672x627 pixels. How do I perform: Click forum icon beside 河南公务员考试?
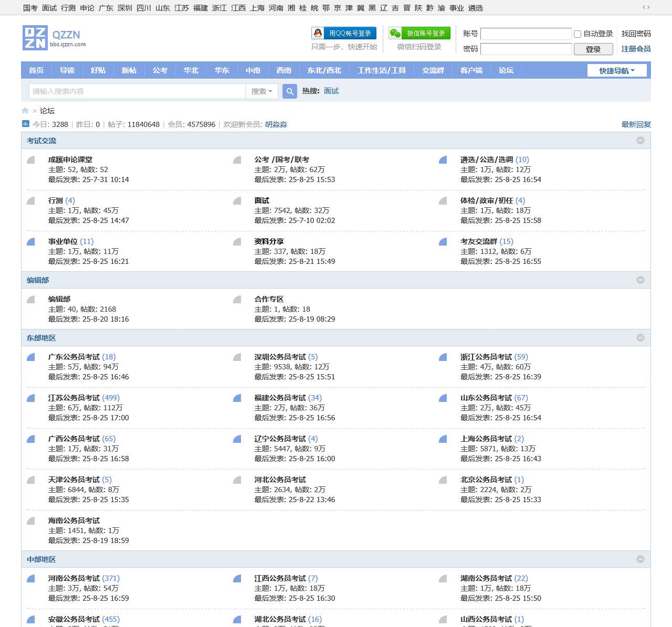31,579
